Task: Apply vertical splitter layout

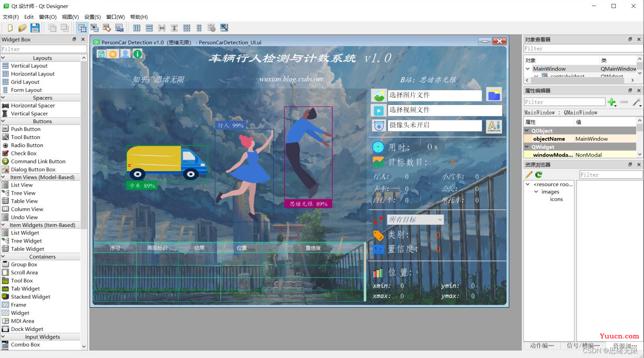Action: point(174,28)
